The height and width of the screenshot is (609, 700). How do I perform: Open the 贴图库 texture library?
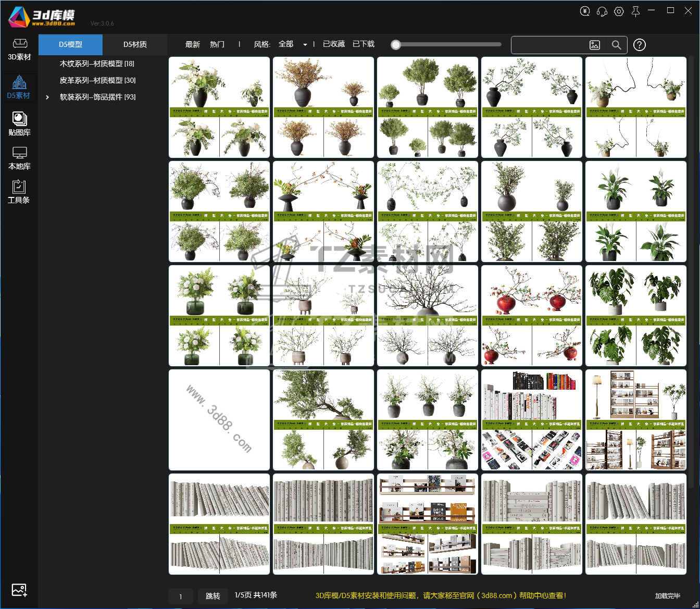pyautogui.click(x=19, y=124)
